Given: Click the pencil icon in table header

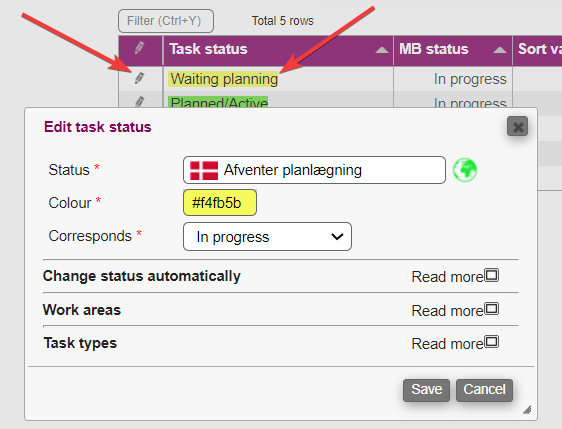Looking at the screenshot, I should click(139, 48).
